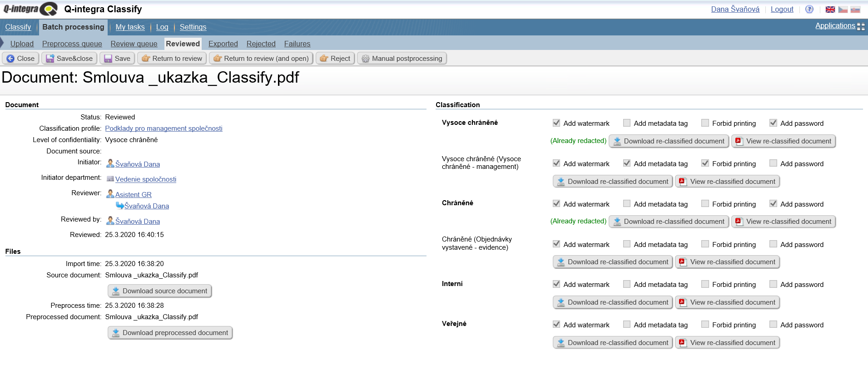868x370 pixels.
Task: Enable Add password for Veřejné
Action: coord(773,324)
